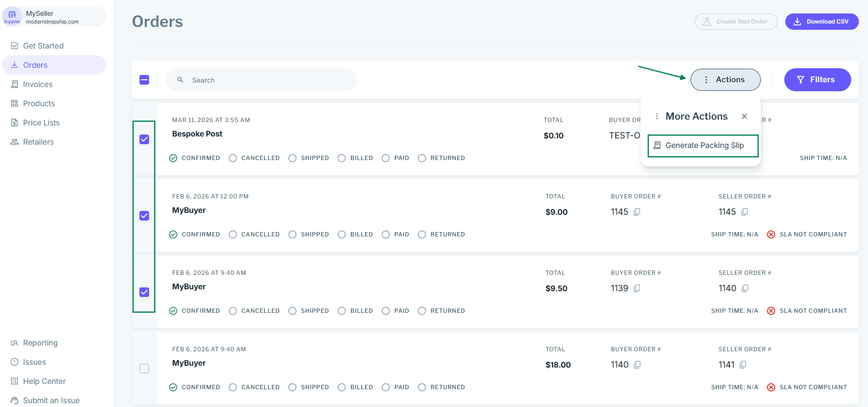Image resolution: width=868 pixels, height=407 pixels.
Task: Close the More Actions popup
Action: pyautogui.click(x=744, y=116)
